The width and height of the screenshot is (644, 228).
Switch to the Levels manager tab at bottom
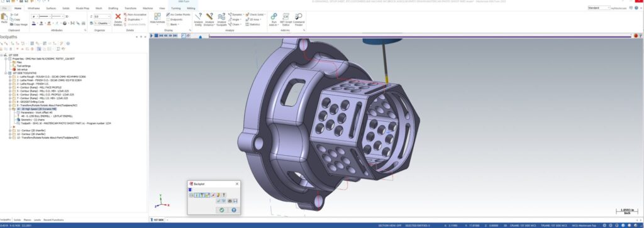pos(37,220)
